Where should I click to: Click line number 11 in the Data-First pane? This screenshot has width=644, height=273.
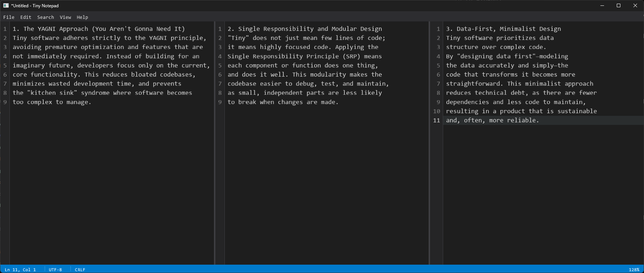coord(437,120)
